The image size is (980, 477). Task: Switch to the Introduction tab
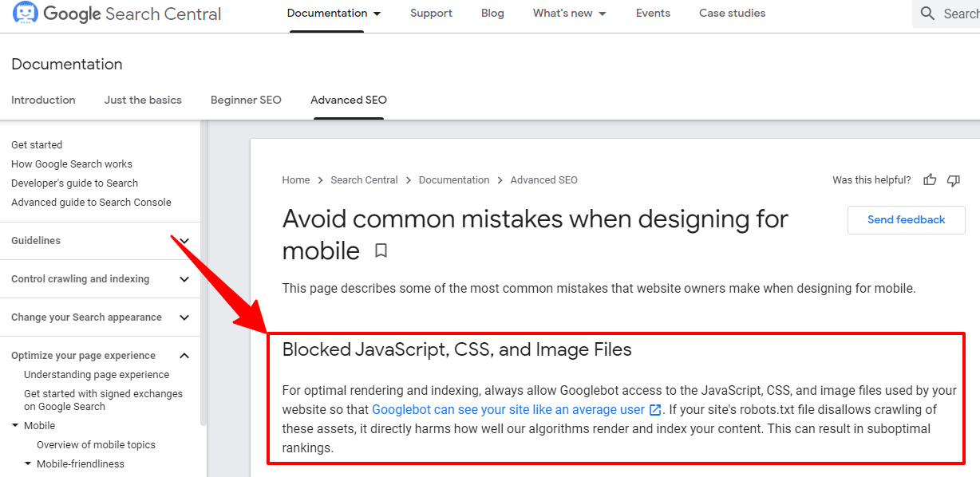[43, 101]
